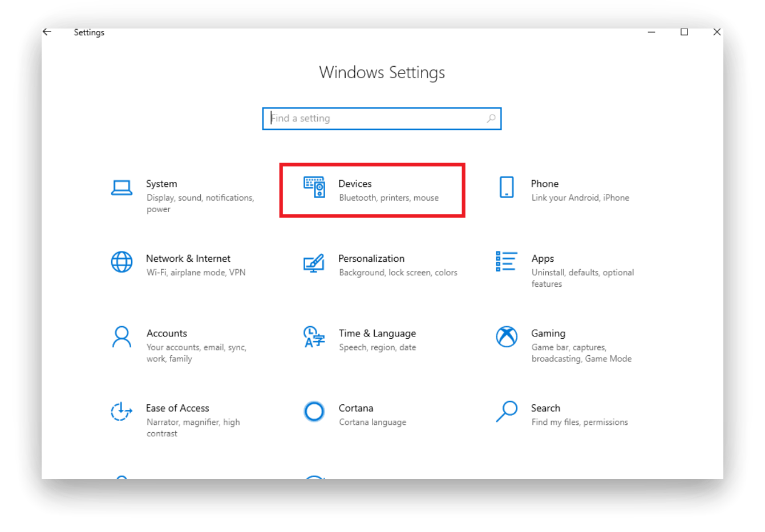Click 'Narrator, magnifier, high contrast' text

(x=193, y=428)
